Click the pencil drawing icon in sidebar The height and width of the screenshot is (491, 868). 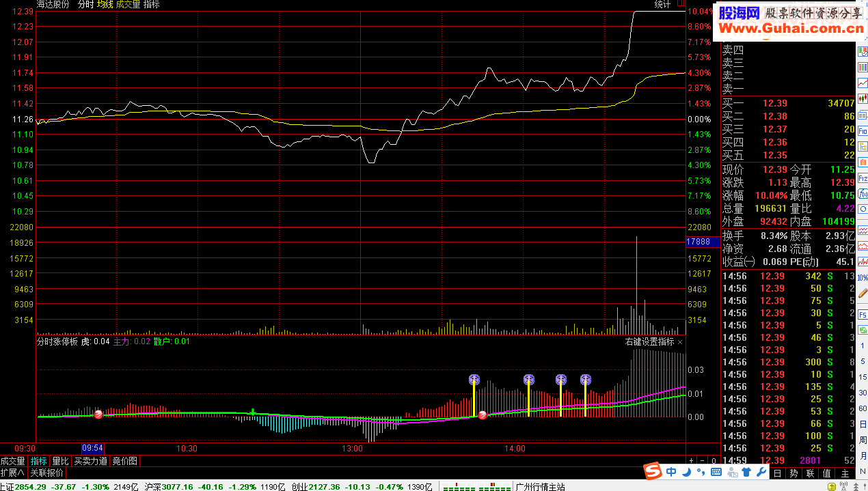pyautogui.click(x=863, y=292)
